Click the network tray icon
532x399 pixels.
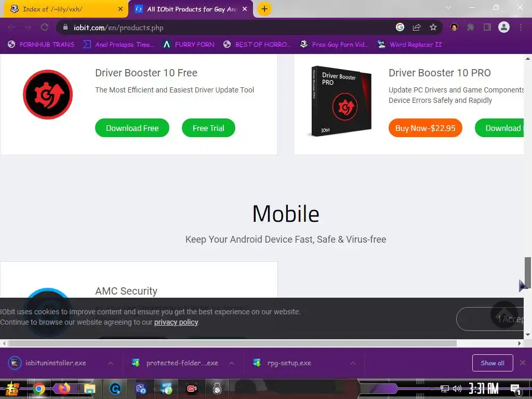tap(445, 389)
